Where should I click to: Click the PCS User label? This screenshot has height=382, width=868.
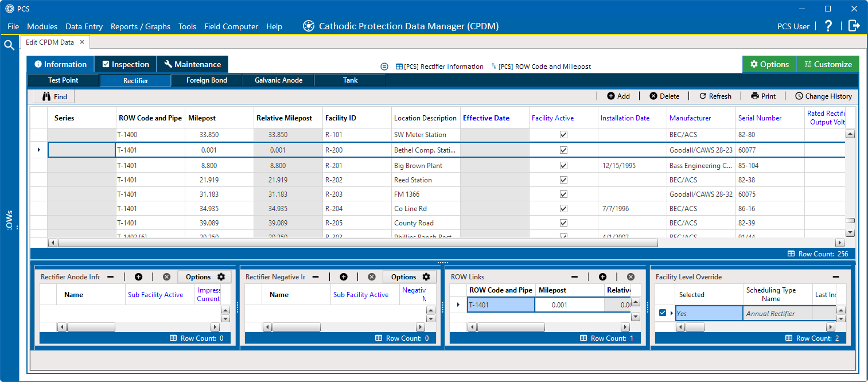[793, 26]
